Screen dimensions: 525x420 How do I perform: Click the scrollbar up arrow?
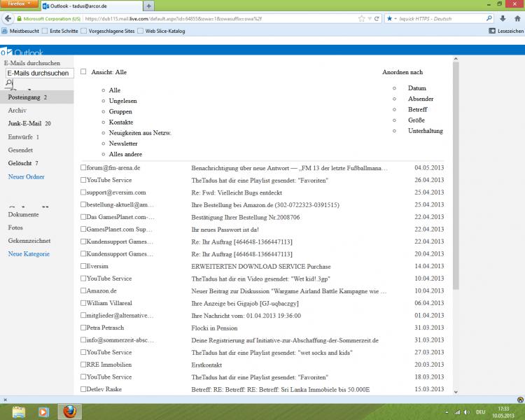[456, 59]
